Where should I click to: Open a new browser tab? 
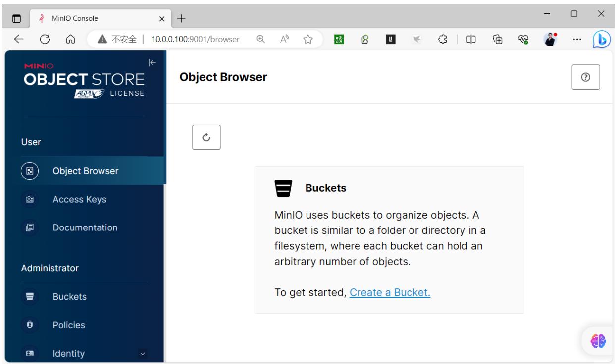181,19
